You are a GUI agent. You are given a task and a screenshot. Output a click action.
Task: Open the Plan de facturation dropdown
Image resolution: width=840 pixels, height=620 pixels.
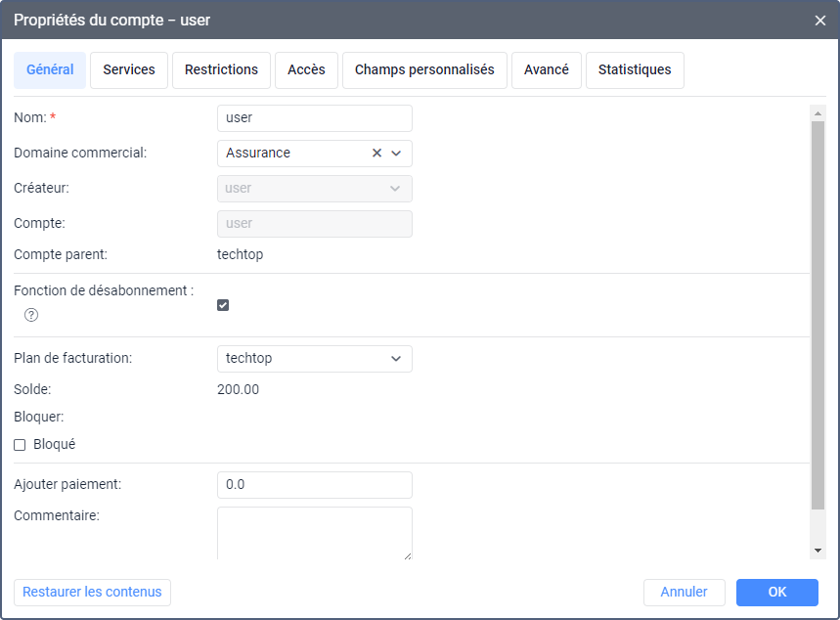click(x=314, y=359)
